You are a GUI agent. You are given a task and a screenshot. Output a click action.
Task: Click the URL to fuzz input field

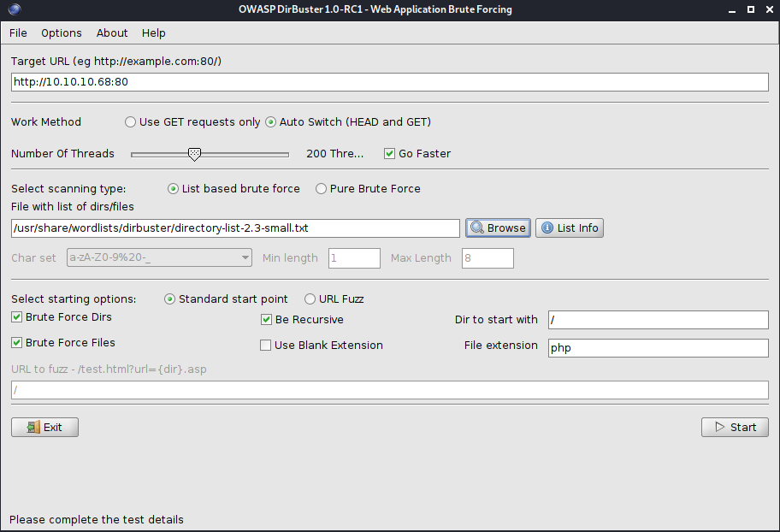click(x=390, y=390)
